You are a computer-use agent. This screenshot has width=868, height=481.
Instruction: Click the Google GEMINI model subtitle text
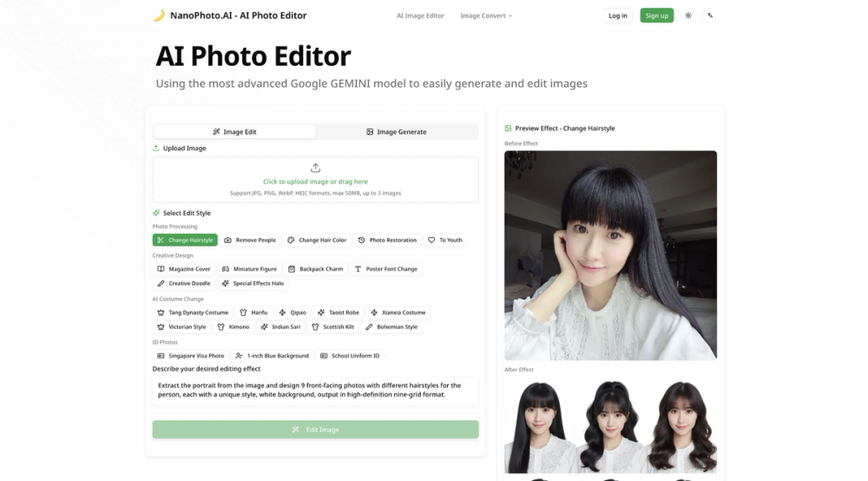[372, 83]
